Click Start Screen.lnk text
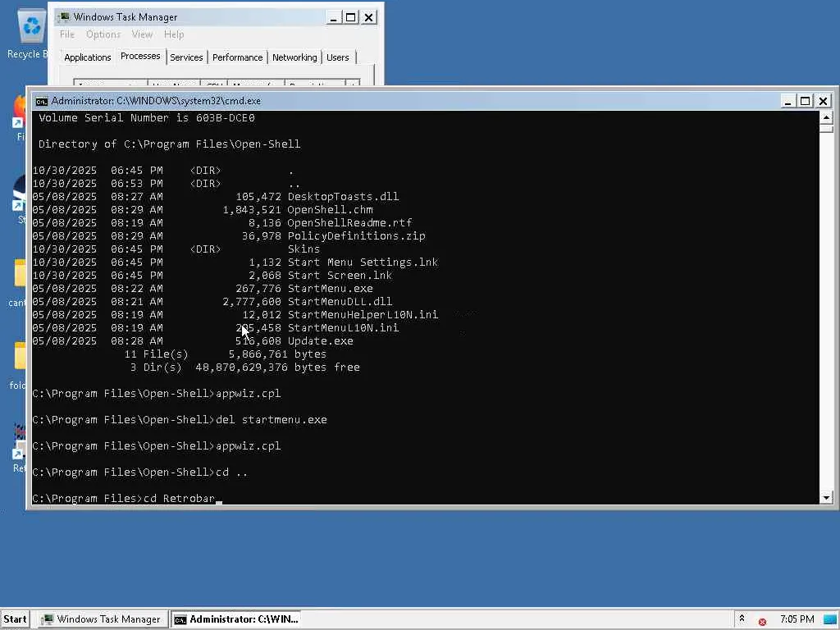Screen dimensions: 840x630 340,276
